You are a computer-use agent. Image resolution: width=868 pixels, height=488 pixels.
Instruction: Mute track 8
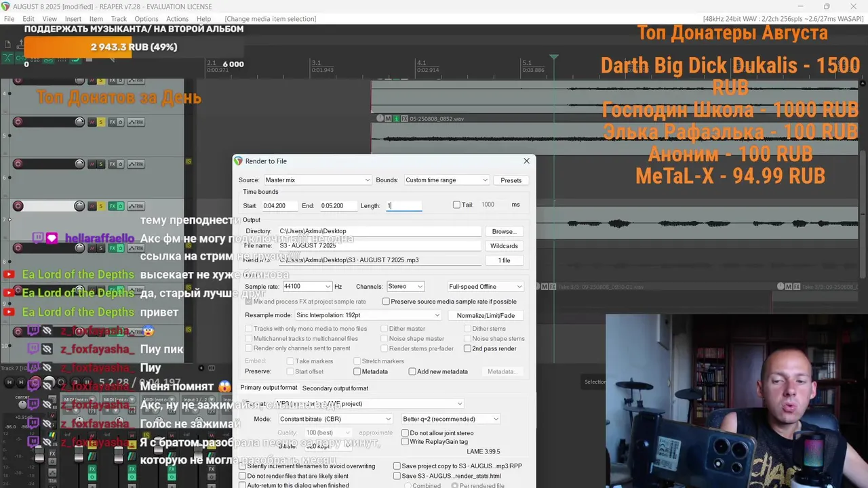92,248
